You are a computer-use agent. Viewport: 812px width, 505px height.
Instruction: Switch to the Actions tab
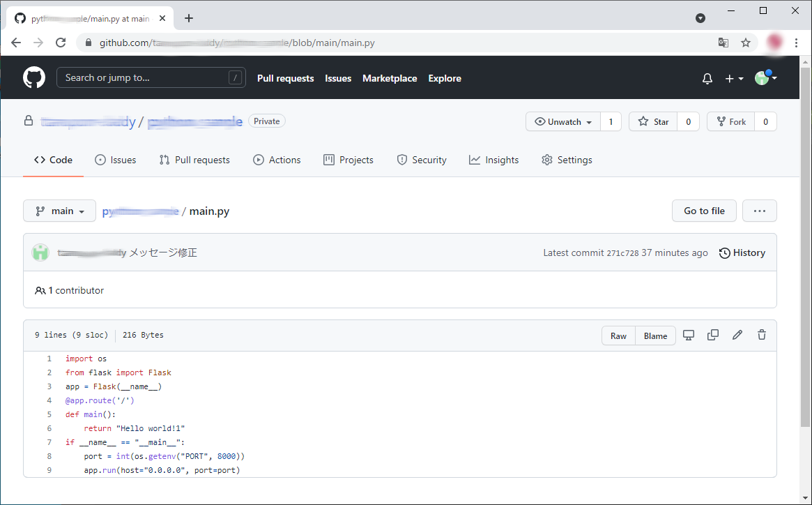click(x=277, y=160)
